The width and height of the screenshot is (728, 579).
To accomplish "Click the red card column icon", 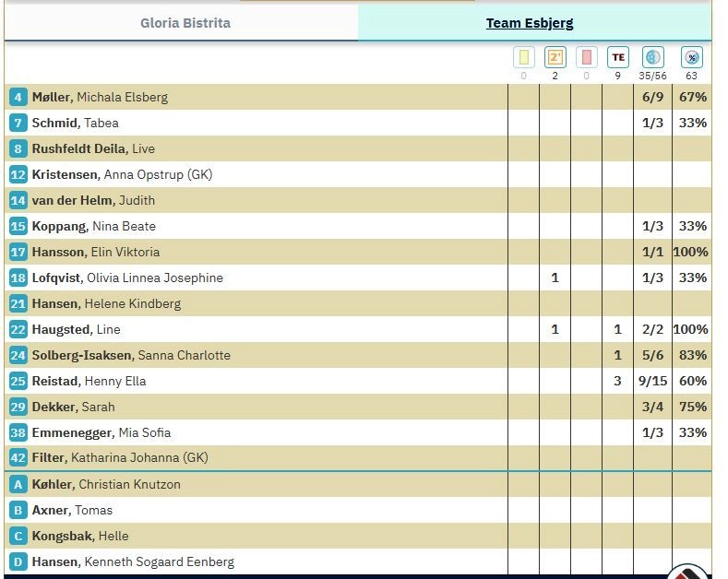I will pos(586,57).
